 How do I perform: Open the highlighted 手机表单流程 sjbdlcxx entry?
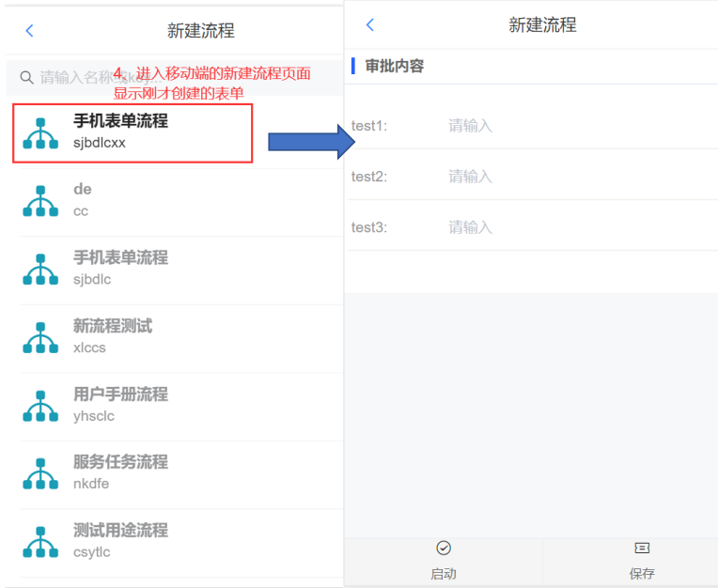coord(133,133)
